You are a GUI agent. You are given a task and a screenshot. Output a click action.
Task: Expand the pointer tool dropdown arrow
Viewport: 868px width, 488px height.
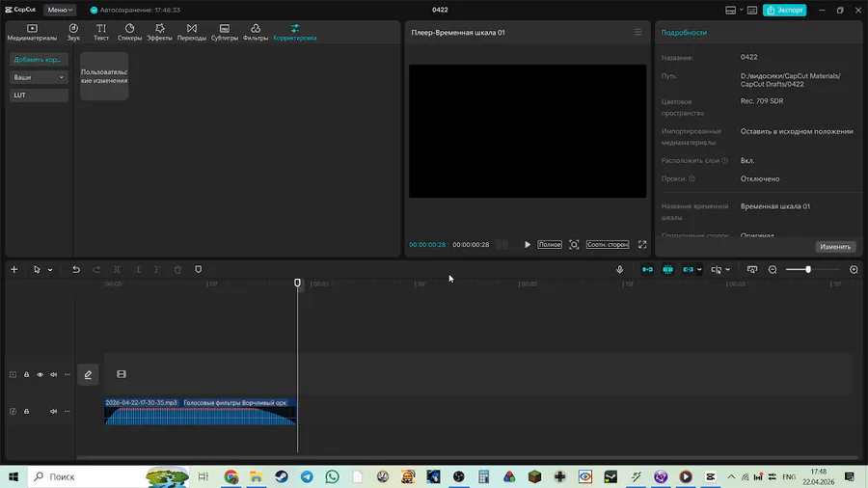[50, 270]
